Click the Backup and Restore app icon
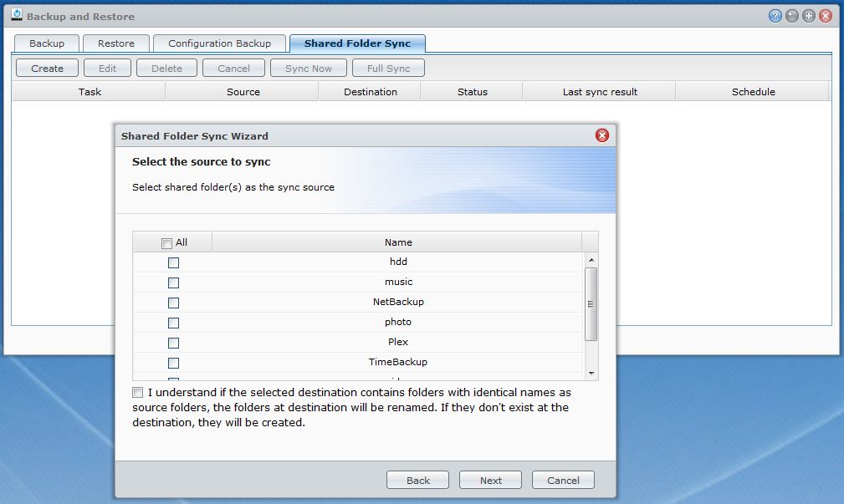 tap(16, 16)
